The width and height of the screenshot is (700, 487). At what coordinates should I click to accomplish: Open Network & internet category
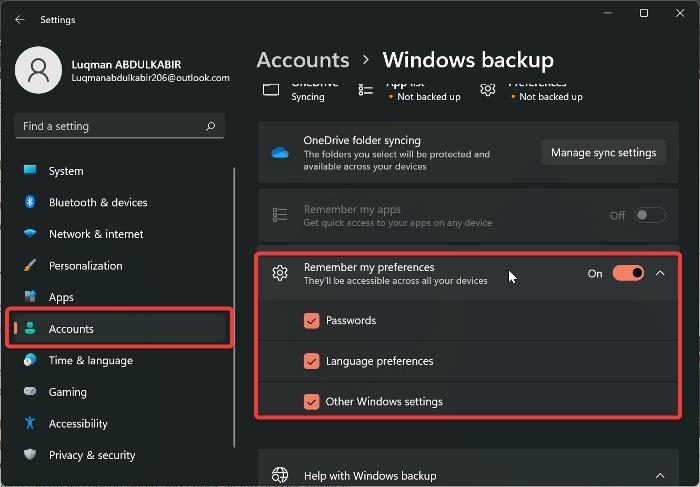[x=121, y=234]
